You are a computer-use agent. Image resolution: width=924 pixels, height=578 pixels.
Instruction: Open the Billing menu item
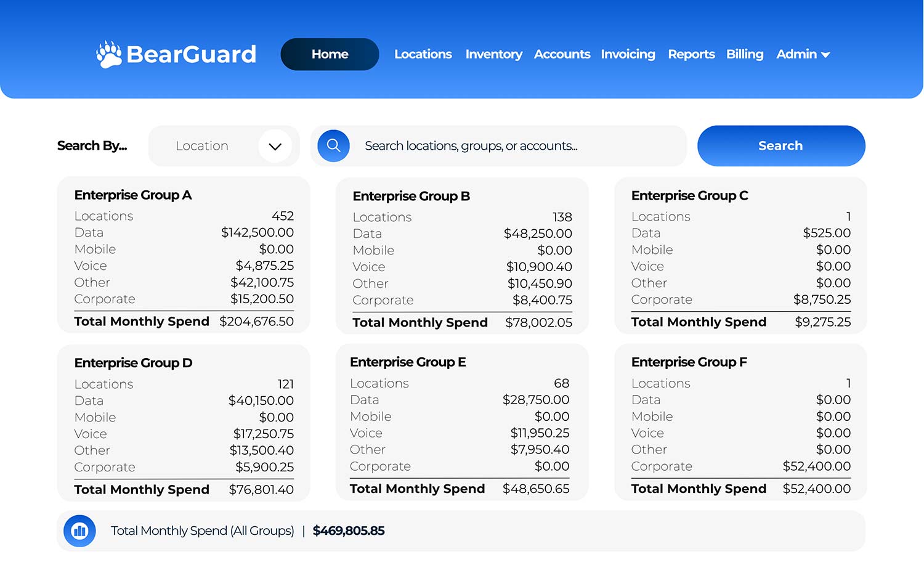coord(745,54)
